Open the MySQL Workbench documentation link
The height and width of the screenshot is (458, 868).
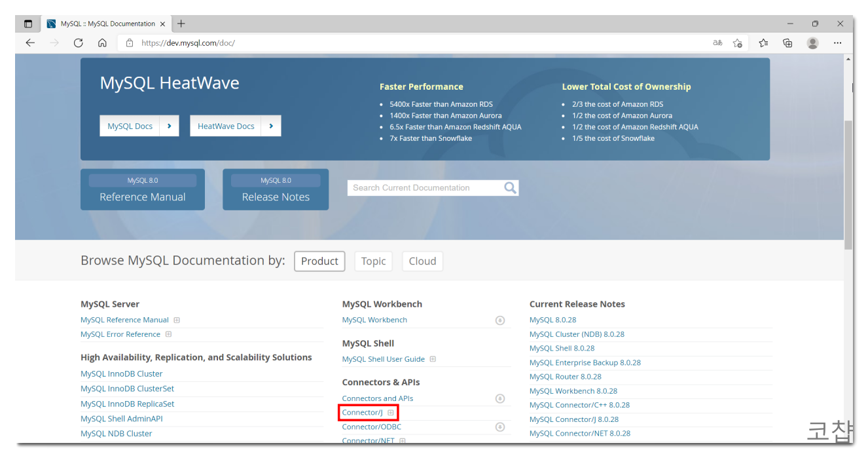(x=374, y=320)
